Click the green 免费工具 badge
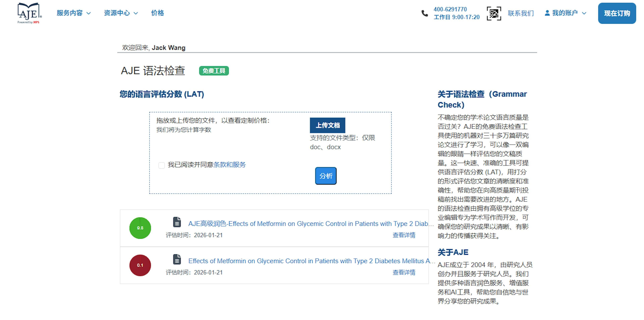This screenshot has height=320, width=644. pyautogui.click(x=214, y=71)
